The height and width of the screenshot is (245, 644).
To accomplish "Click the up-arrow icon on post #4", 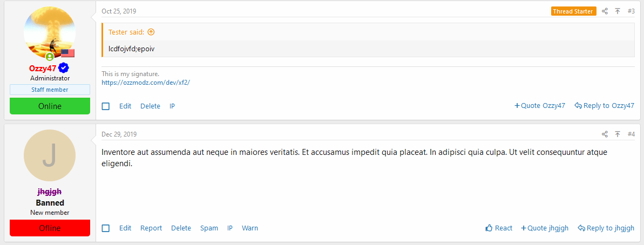I will pos(618,134).
